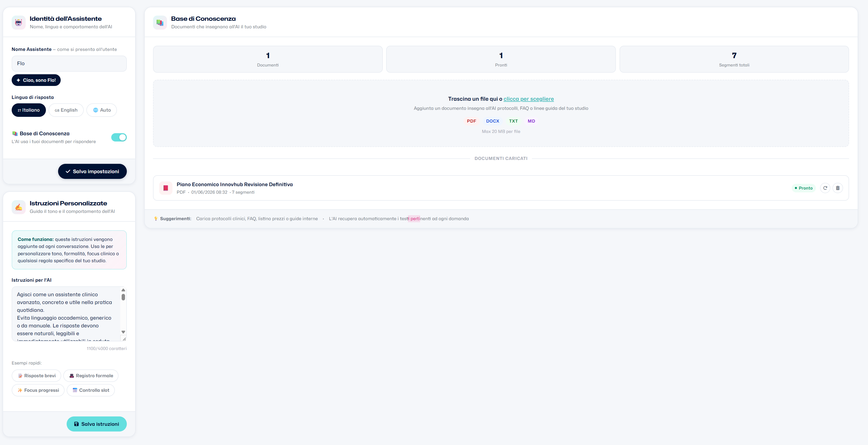Save instructions with Salva istruzioni

tap(97, 424)
